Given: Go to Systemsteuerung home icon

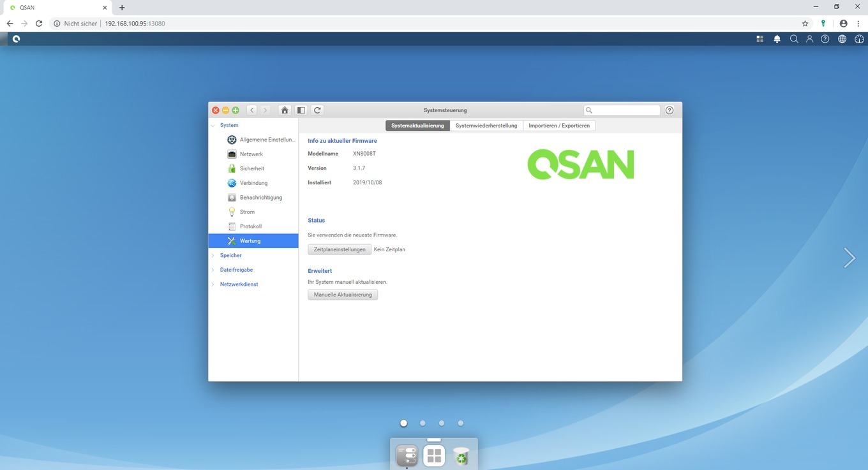Looking at the screenshot, I should (285, 110).
